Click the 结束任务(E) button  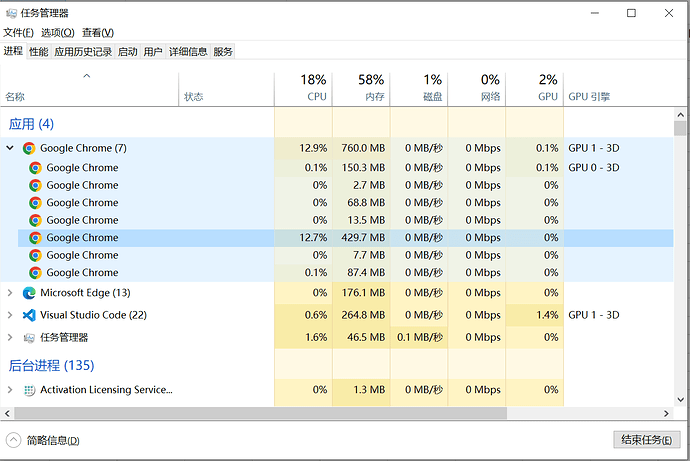pos(645,440)
